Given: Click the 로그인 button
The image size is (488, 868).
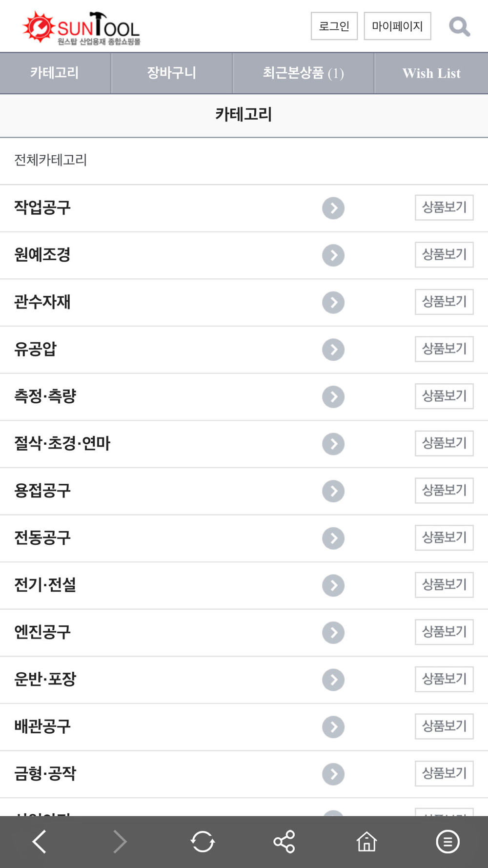Looking at the screenshot, I should [x=334, y=26].
